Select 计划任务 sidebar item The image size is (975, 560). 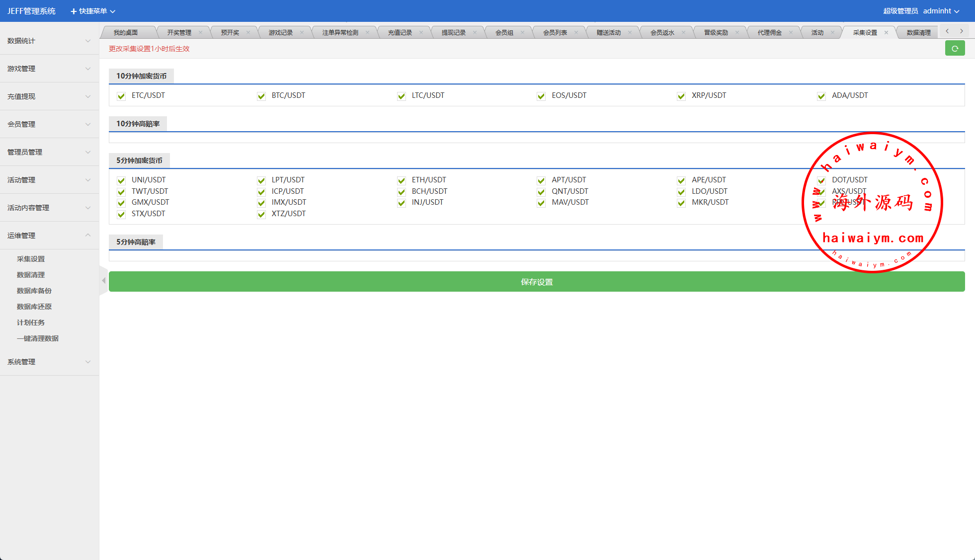coord(31,322)
